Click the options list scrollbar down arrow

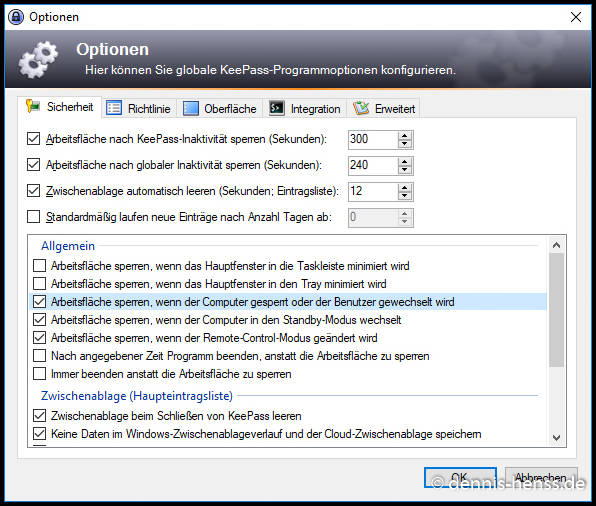[x=556, y=438]
